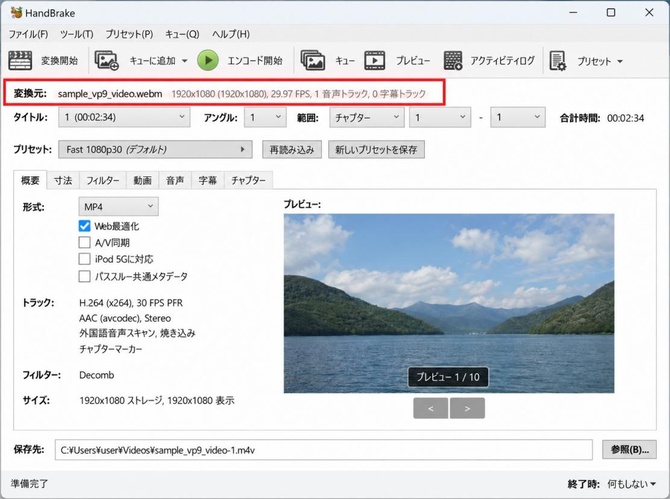The height and width of the screenshot is (499, 670).
Task: Expand the キューに追加 dropdown arrow
Action: (x=185, y=61)
